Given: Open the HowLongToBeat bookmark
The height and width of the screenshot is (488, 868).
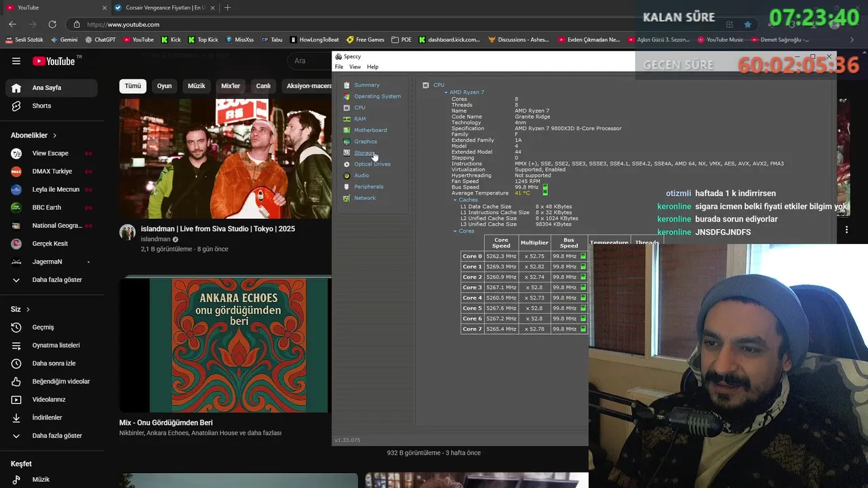Looking at the screenshot, I should pyautogui.click(x=314, y=40).
